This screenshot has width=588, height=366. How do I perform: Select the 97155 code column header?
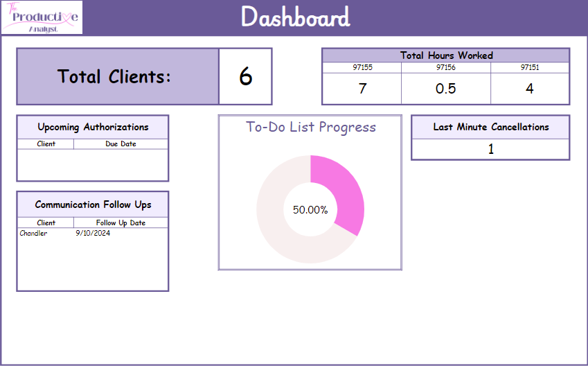tap(362, 67)
